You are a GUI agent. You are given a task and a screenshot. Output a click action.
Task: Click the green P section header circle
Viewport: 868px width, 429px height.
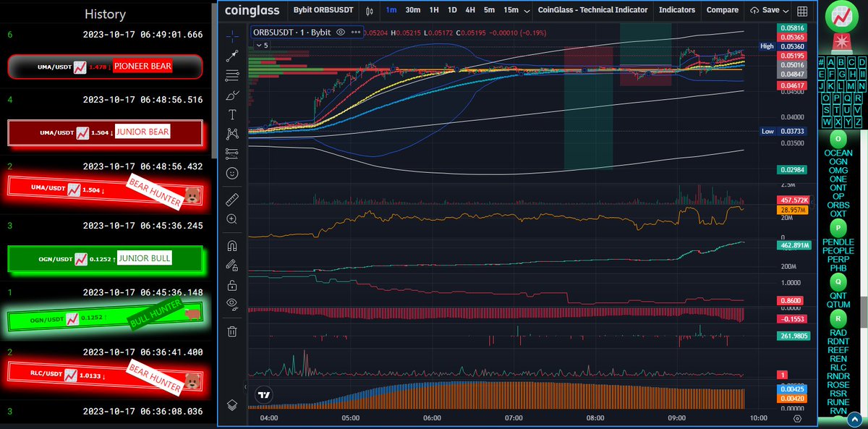coord(838,227)
